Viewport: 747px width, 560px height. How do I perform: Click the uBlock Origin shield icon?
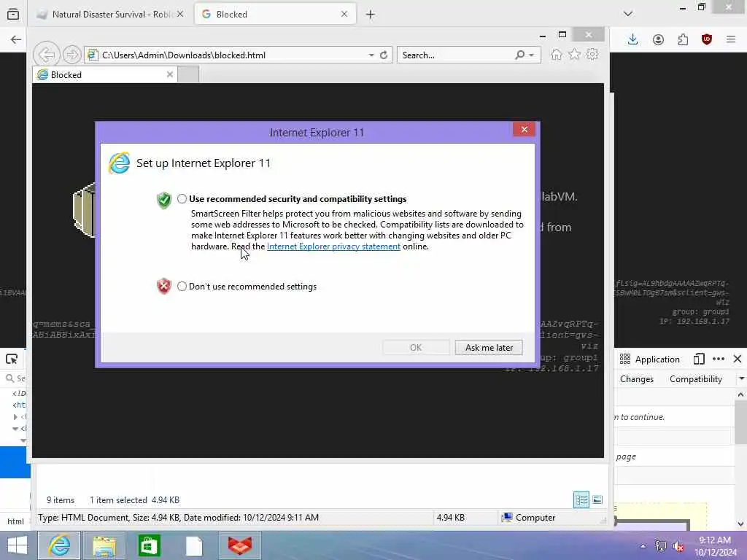(x=706, y=39)
